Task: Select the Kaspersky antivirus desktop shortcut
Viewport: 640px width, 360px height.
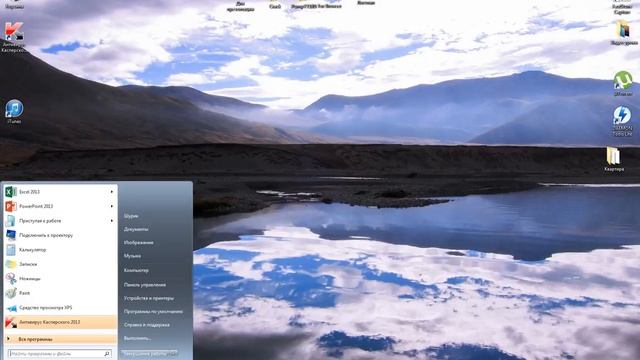Action: tap(13, 37)
